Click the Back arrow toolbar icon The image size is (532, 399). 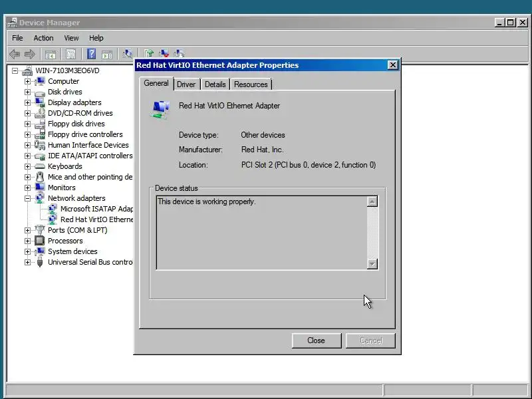(15, 54)
